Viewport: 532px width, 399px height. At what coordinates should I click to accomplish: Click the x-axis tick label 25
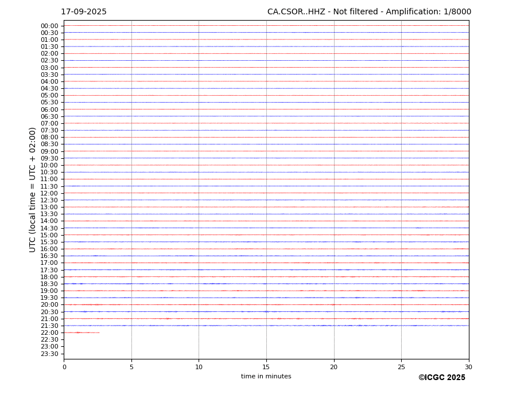(401, 367)
